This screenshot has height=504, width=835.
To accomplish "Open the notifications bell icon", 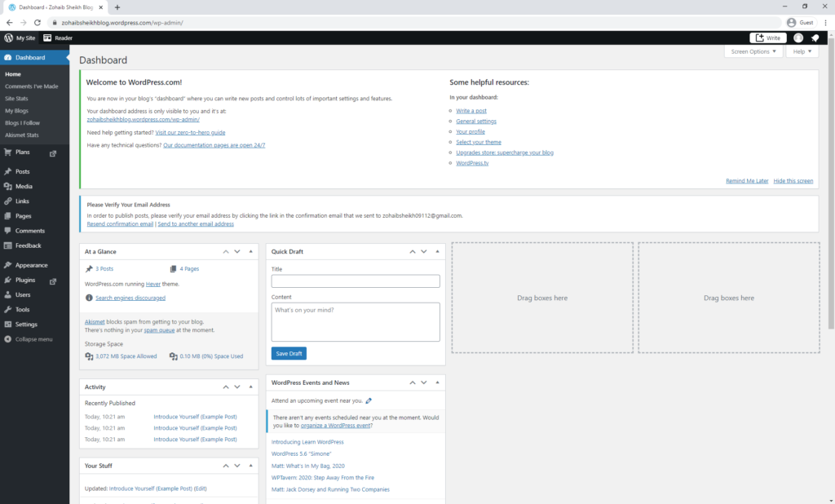I will click(x=815, y=38).
